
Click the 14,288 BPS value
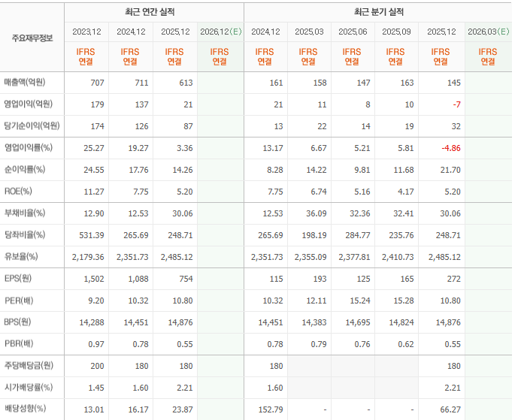pyautogui.click(x=92, y=322)
